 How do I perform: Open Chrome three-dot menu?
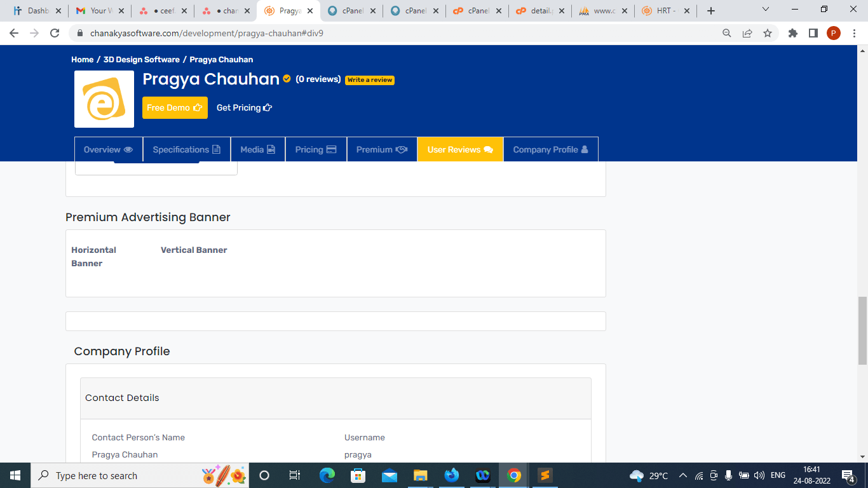854,33
